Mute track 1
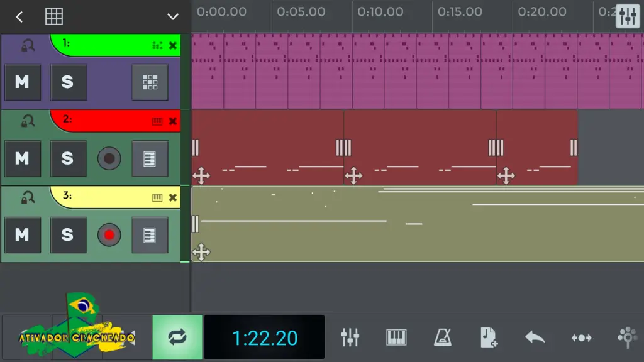The height and width of the screenshot is (362, 644). click(23, 82)
